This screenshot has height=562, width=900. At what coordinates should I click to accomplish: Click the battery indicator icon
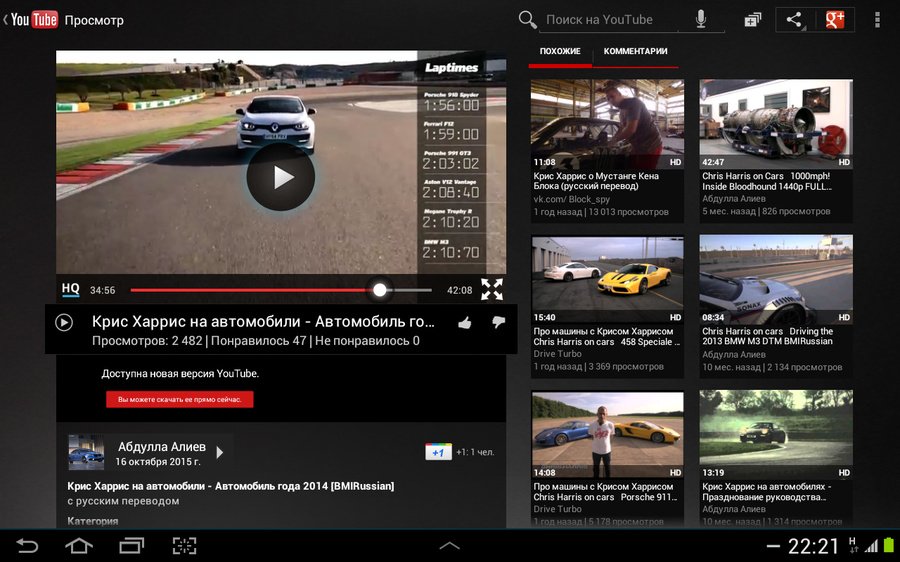(889, 545)
